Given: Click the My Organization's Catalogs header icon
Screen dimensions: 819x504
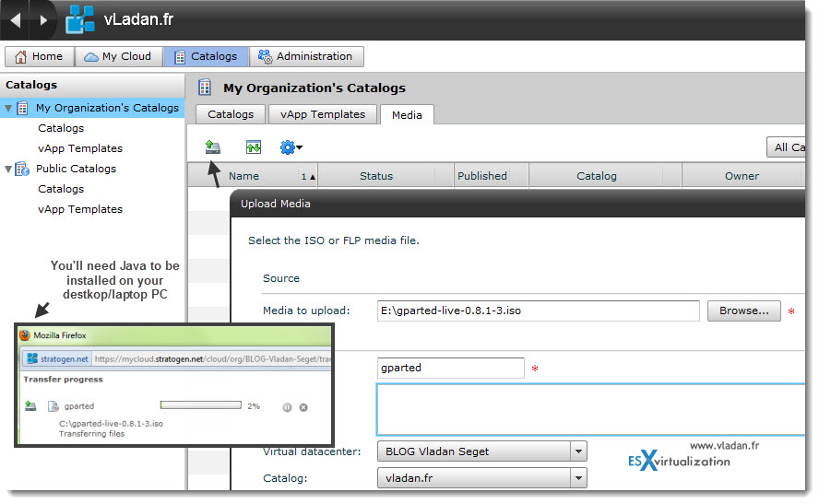Looking at the screenshot, I should pos(205,88).
